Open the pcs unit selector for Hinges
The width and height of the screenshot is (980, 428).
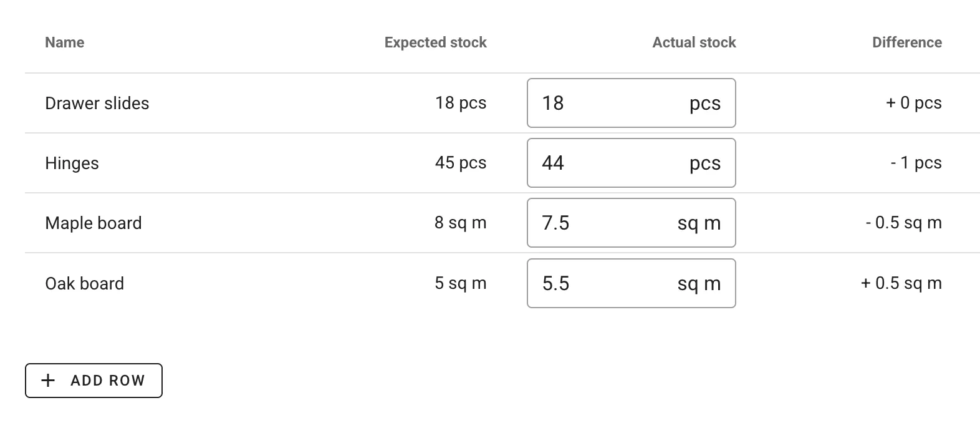[x=704, y=163]
